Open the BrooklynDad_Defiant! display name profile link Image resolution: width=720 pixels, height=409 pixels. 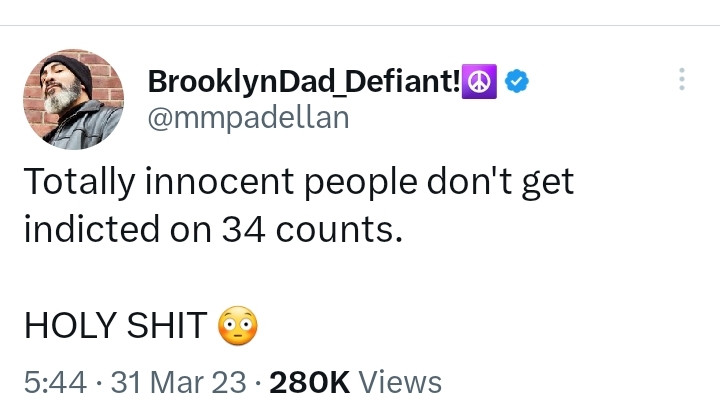tap(304, 82)
